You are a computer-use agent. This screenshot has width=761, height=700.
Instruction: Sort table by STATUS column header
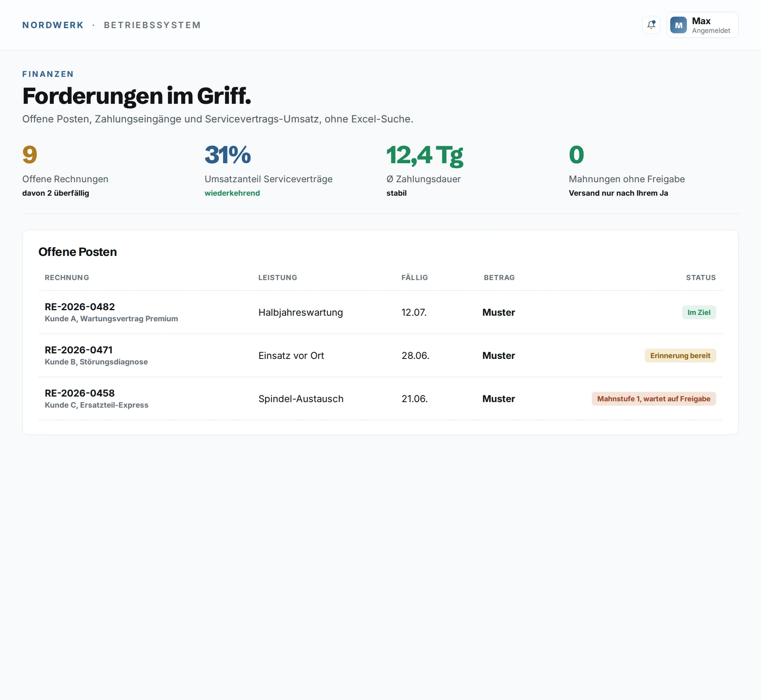click(701, 277)
